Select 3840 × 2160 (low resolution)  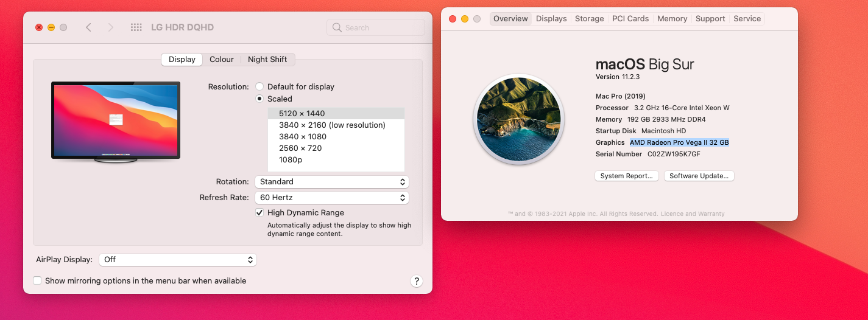(336, 125)
